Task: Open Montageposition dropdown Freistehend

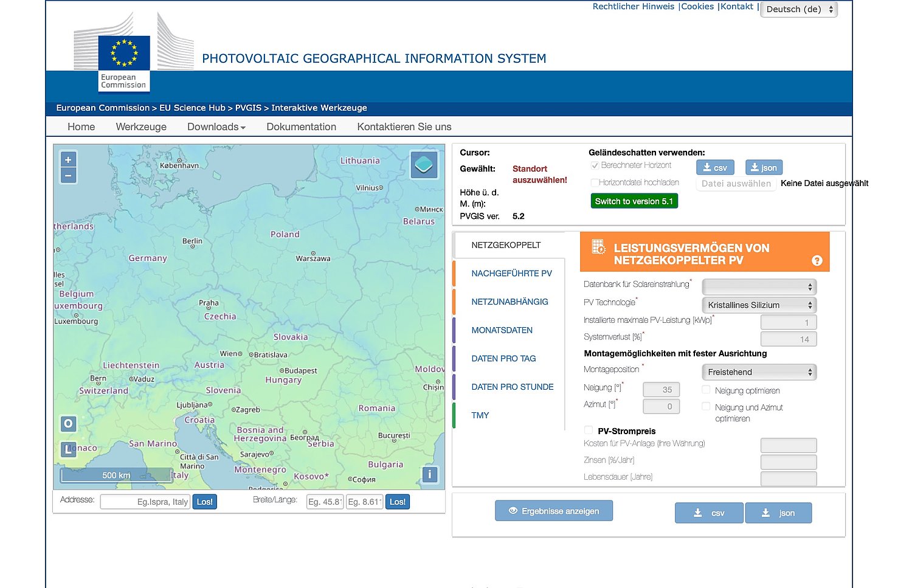Action: click(759, 372)
